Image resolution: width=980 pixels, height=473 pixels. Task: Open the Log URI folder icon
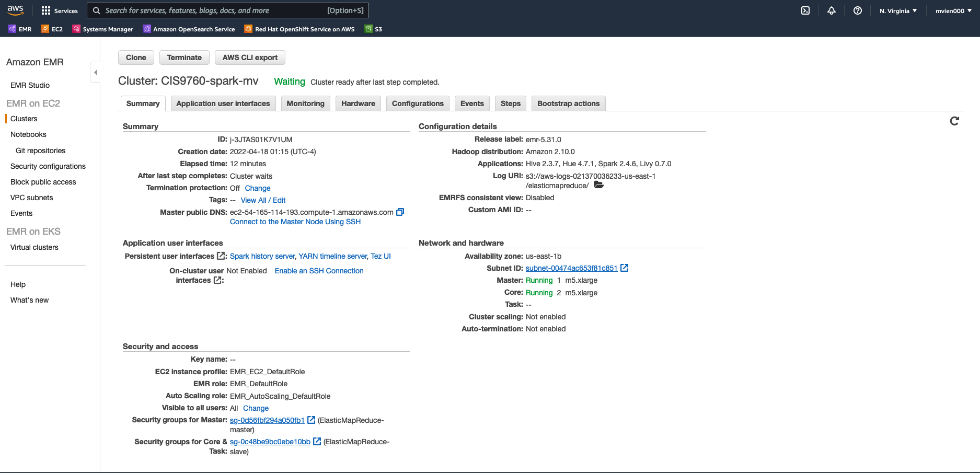pos(599,185)
